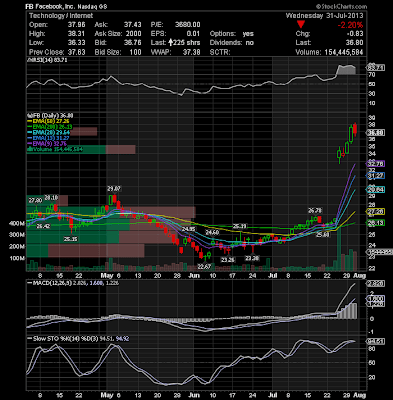This screenshot has width=393, height=400.
Task: Click the 24.95 price annotation
Action: pyautogui.click(x=188, y=229)
